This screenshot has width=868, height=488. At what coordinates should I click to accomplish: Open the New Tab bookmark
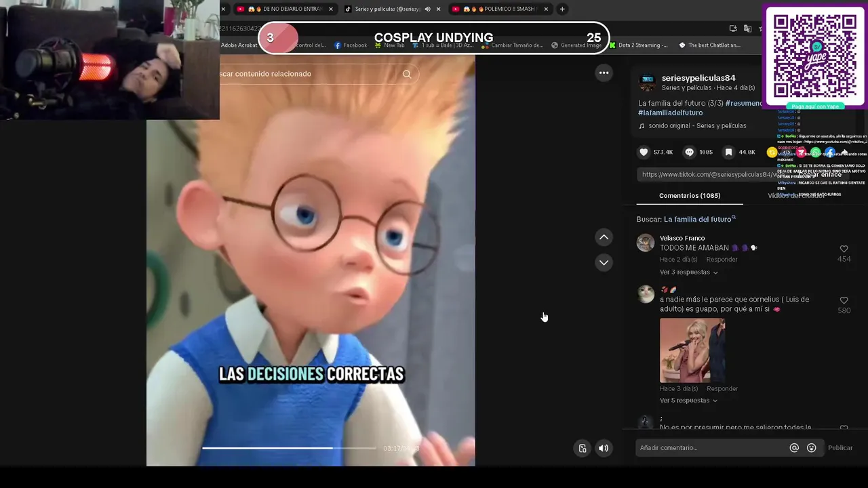click(389, 45)
